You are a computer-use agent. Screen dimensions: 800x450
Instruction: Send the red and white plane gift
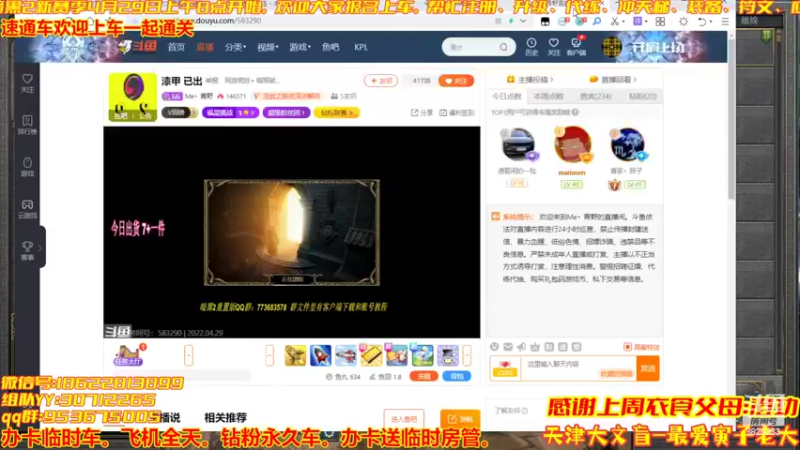point(346,355)
